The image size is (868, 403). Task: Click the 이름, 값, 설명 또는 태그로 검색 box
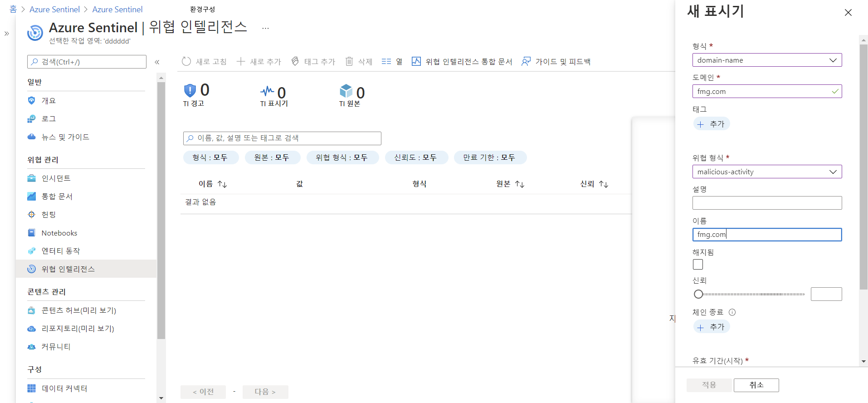tap(282, 138)
